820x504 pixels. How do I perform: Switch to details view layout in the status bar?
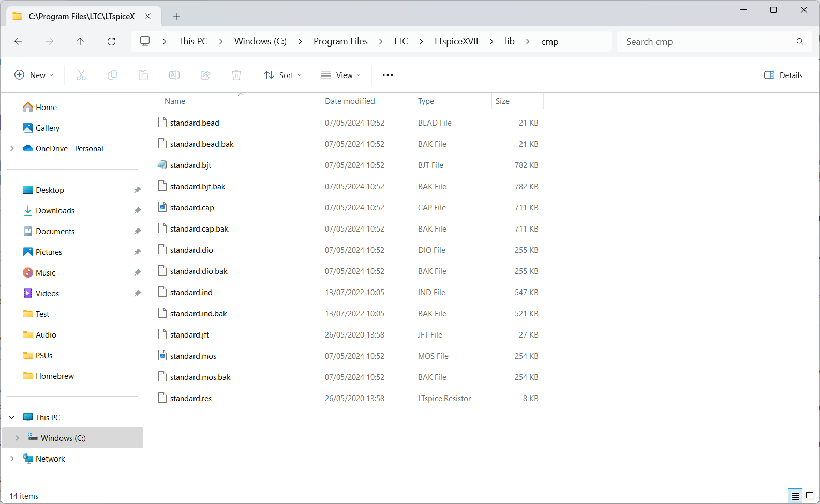click(x=796, y=496)
